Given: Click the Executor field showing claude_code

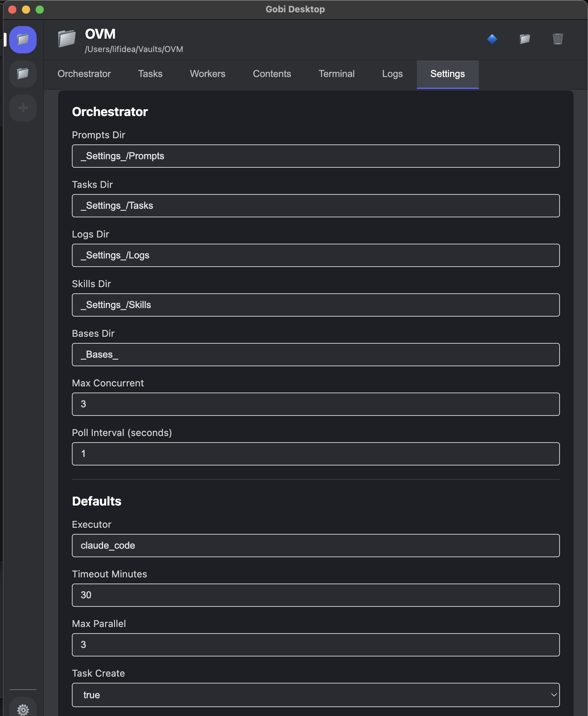Looking at the screenshot, I should tap(315, 546).
